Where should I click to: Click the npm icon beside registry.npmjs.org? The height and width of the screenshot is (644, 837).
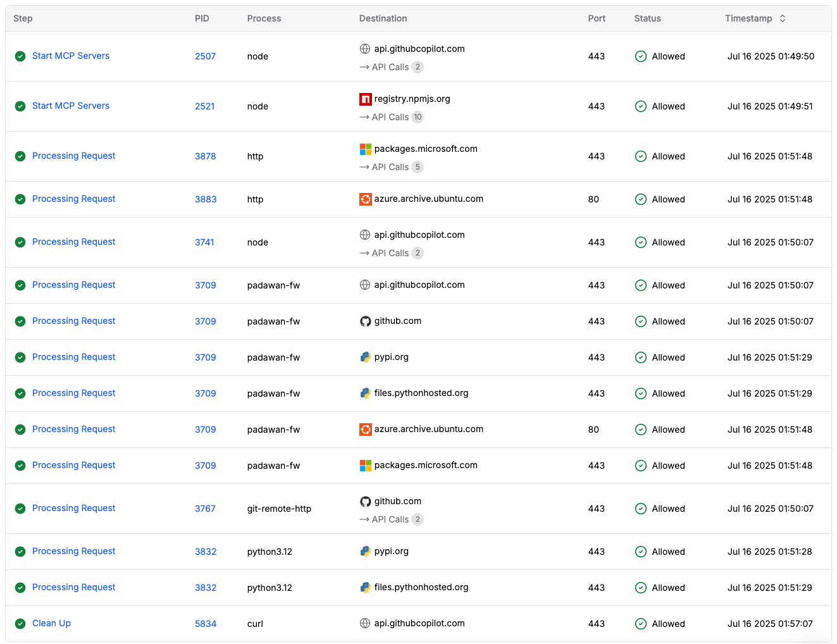click(x=365, y=99)
